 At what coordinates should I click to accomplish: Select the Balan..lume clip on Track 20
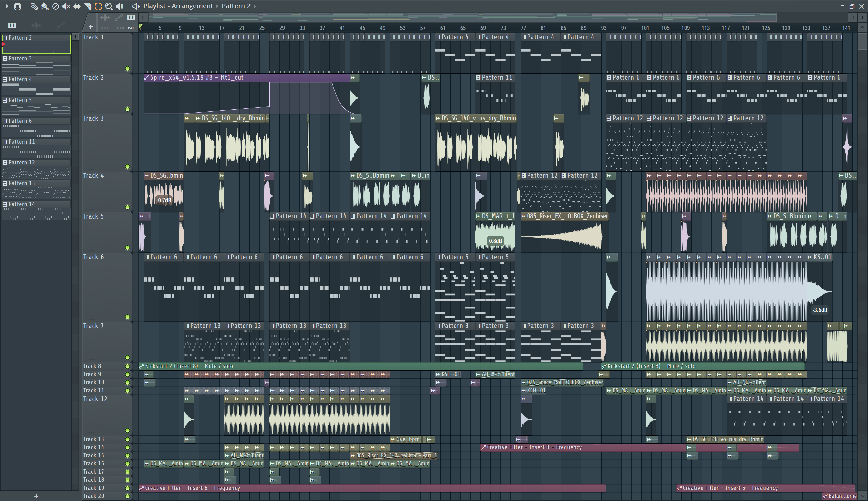click(839, 496)
